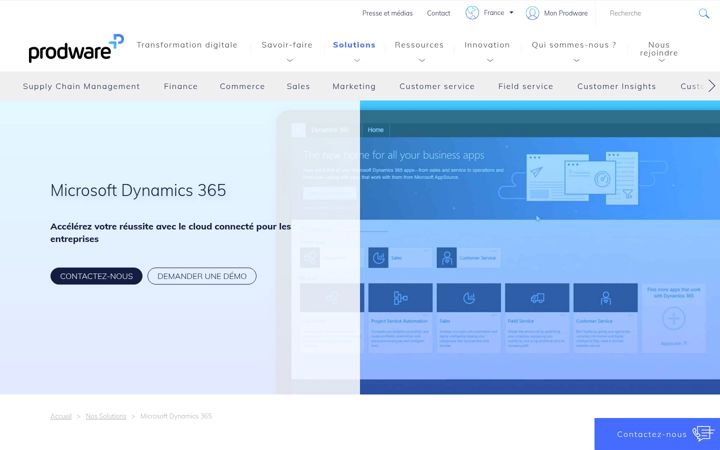This screenshot has width=720, height=450.
Task: Expand the Qui sommes-nous chevron
Action: tap(576, 60)
